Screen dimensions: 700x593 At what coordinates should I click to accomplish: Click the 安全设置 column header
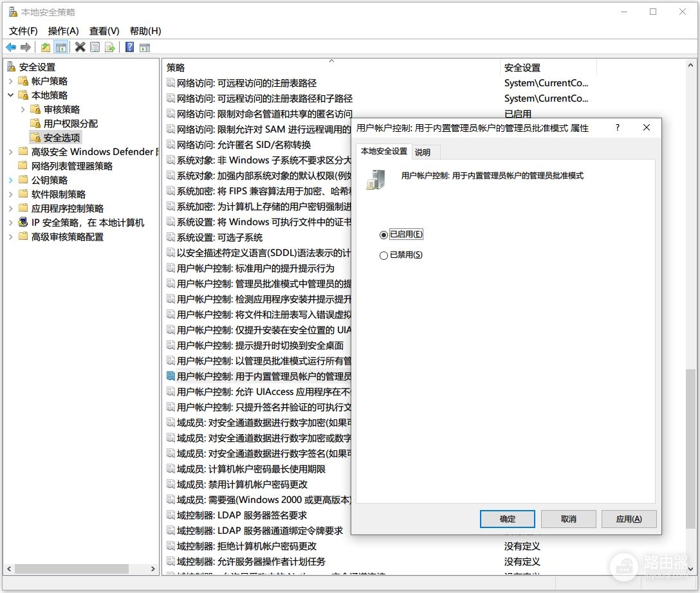pos(548,68)
